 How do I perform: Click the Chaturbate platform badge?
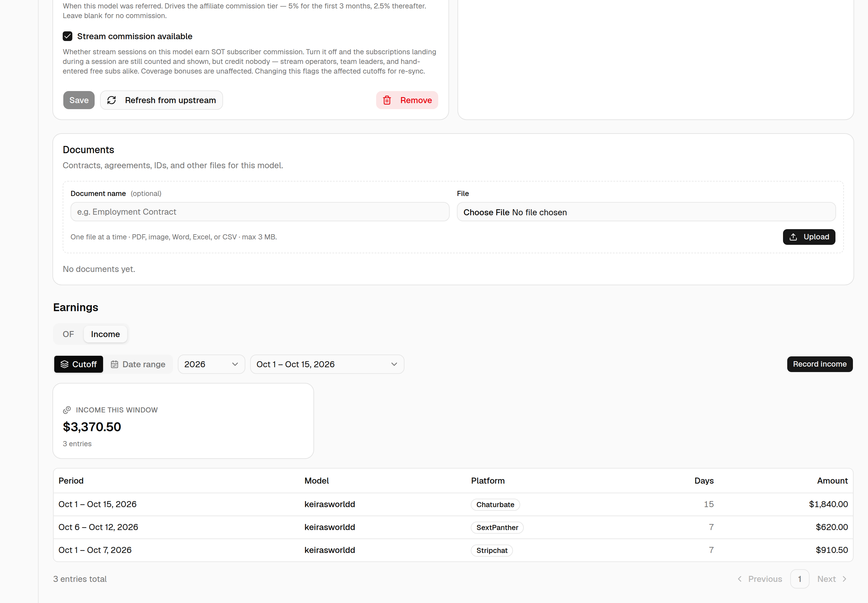495,505
